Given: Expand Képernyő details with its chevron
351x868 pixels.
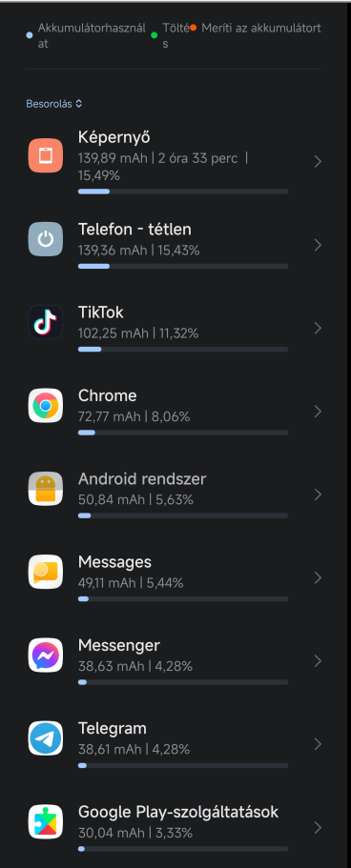Looking at the screenshot, I should click(318, 162).
